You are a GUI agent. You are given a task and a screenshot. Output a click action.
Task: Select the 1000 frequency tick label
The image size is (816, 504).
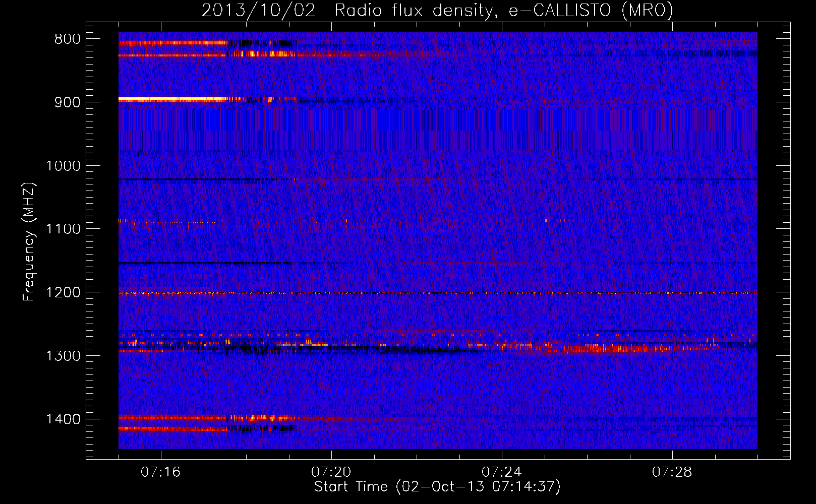(63, 166)
